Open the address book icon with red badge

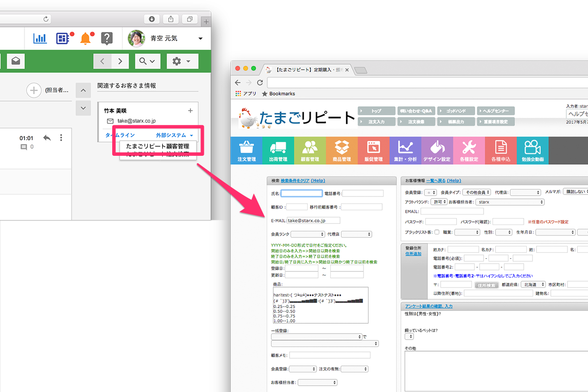63,38
